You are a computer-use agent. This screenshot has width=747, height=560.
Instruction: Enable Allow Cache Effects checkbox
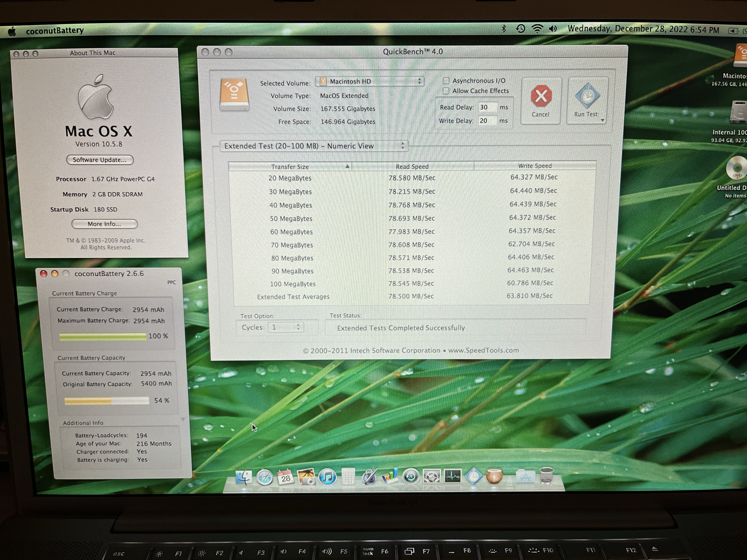(x=446, y=91)
